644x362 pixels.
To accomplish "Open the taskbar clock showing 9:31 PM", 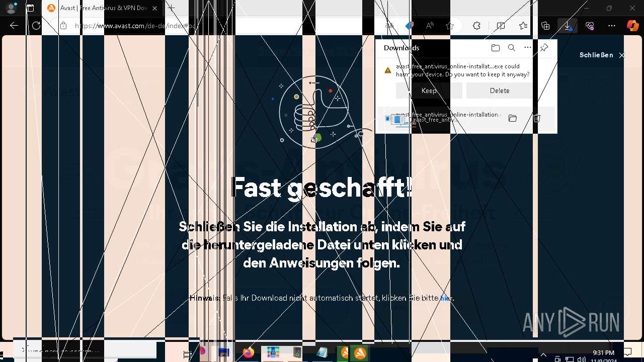I will [x=603, y=356].
